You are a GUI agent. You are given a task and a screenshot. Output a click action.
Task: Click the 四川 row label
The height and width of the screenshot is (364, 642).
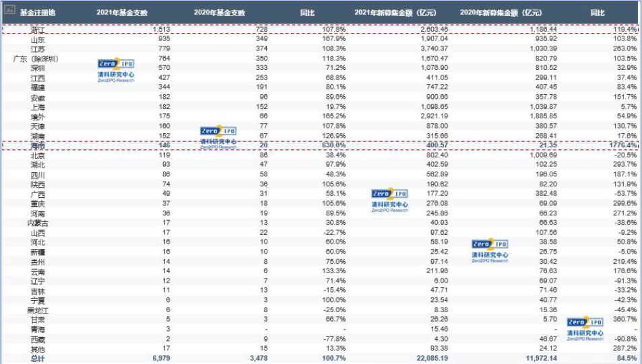point(38,175)
